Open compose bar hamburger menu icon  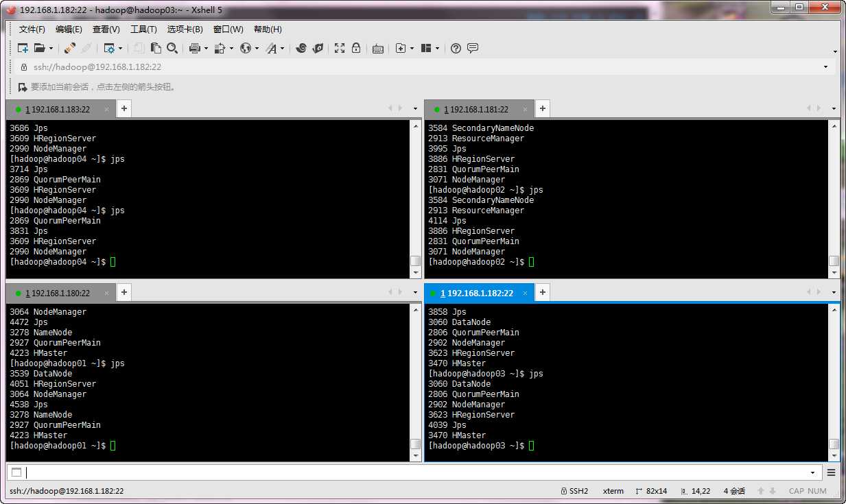coord(831,472)
